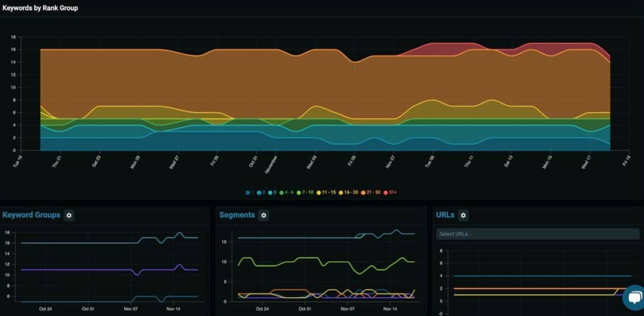The height and width of the screenshot is (316, 644).
Task: Toggle the 11 - 15 rank legend
Action: tap(326, 192)
